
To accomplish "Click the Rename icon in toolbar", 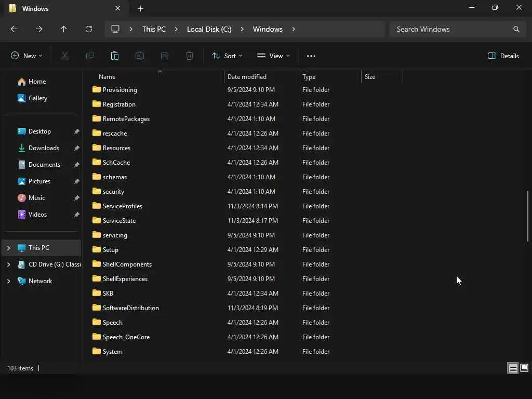I will [140, 56].
